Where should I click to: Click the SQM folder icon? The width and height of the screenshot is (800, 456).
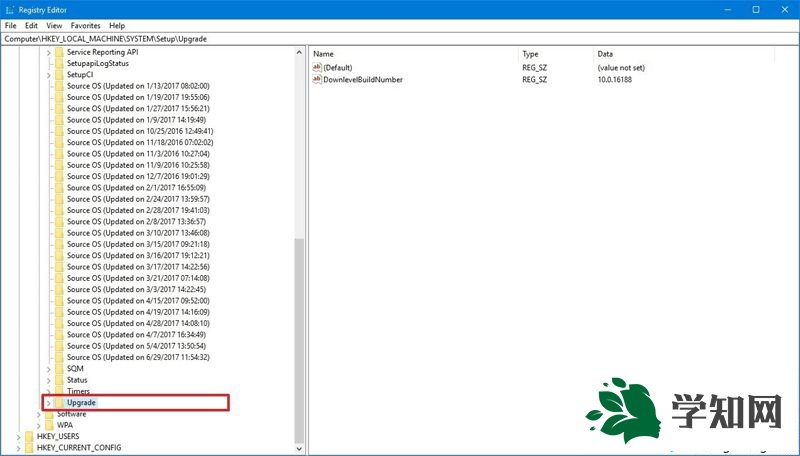(59, 368)
